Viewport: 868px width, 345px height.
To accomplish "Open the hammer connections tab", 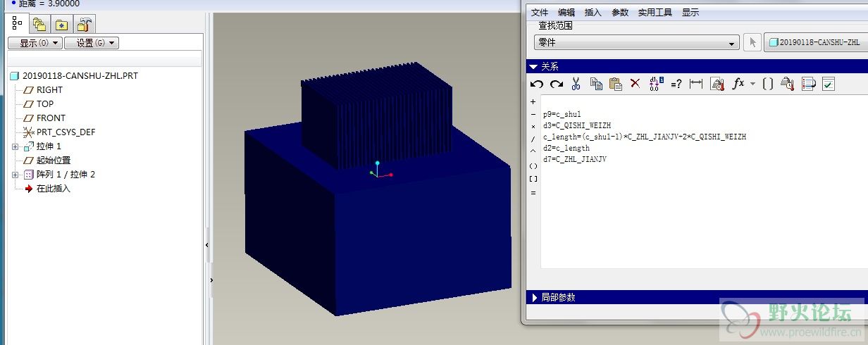I will pos(84,25).
